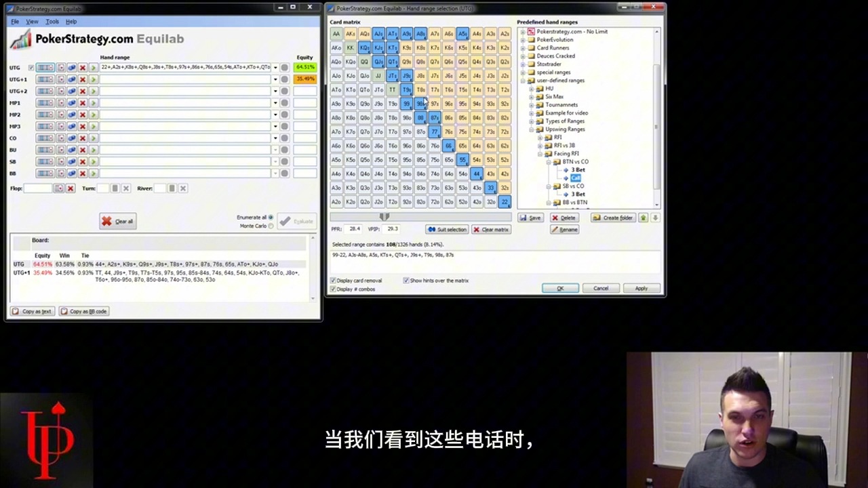Clear the flop with the red X
This screenshot has width=868, height=488.
(x=71, y=188)
